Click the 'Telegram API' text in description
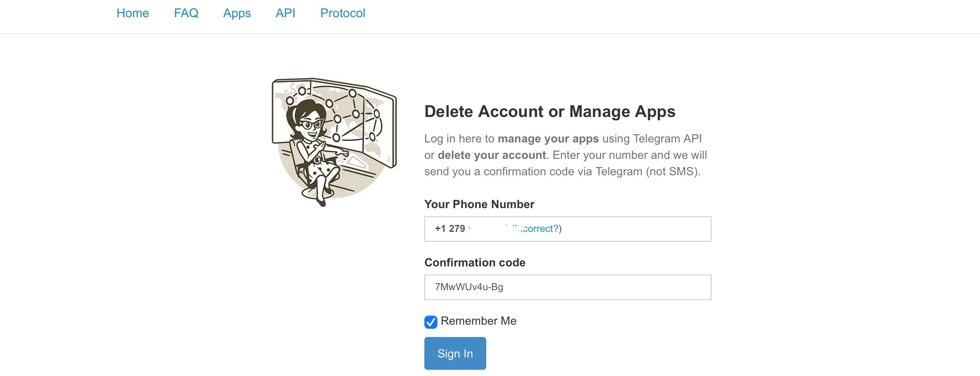This screenshot has height=376, width=980. tap(667, 139)
